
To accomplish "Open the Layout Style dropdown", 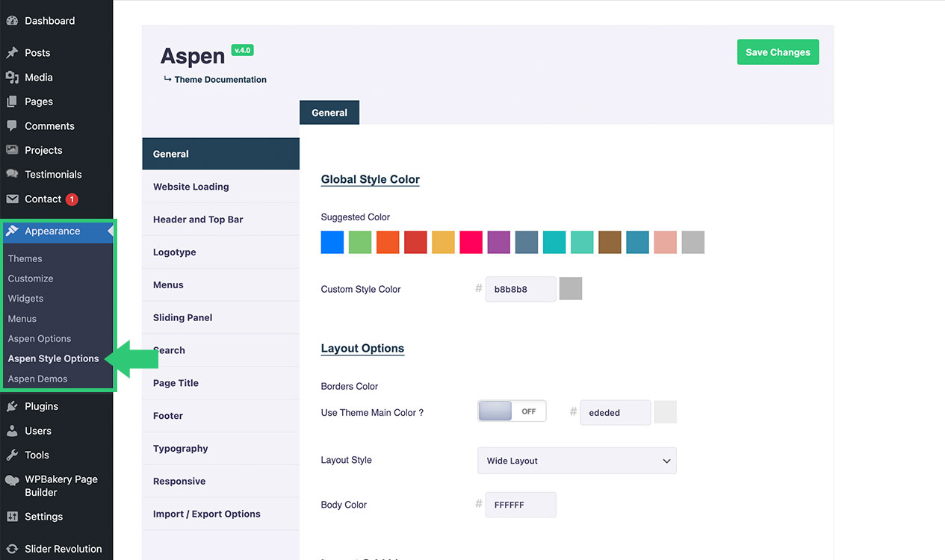I will pos(577,461).
